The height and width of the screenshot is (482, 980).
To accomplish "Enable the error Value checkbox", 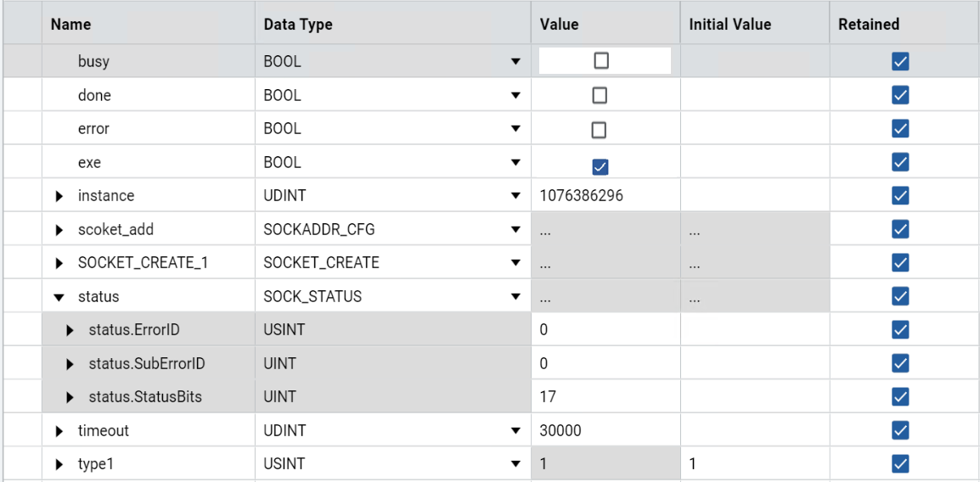I will tap(599, 130).
